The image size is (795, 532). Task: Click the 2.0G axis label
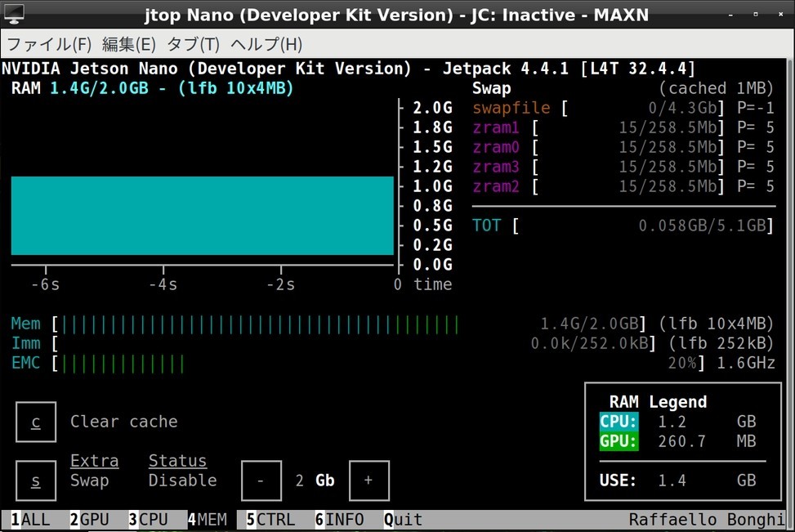point(432,108)
